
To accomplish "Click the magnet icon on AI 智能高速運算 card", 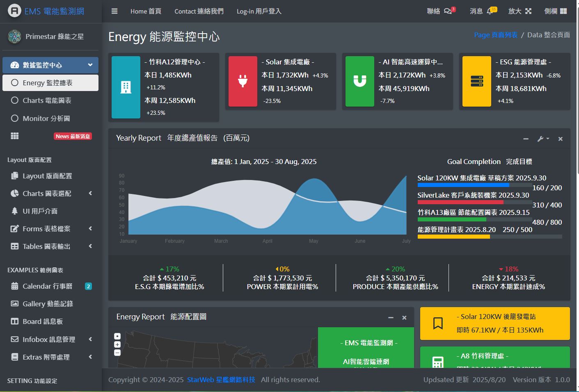I will tap(360, 81).
